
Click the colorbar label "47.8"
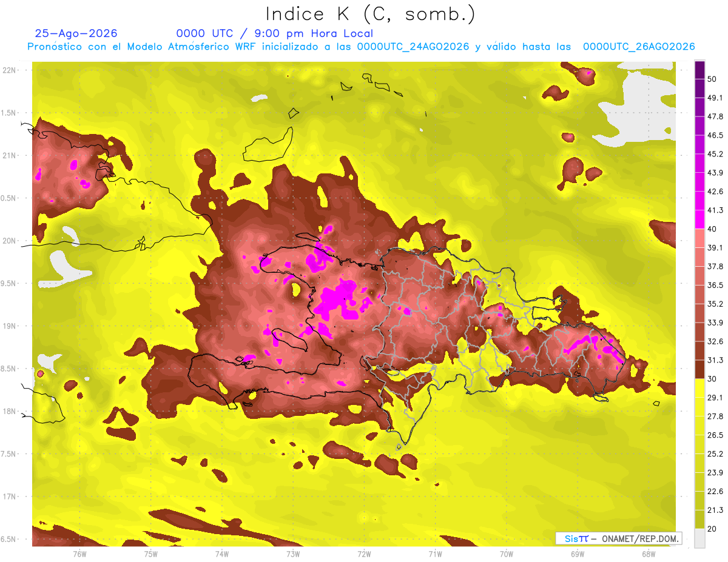coord(715,116)
